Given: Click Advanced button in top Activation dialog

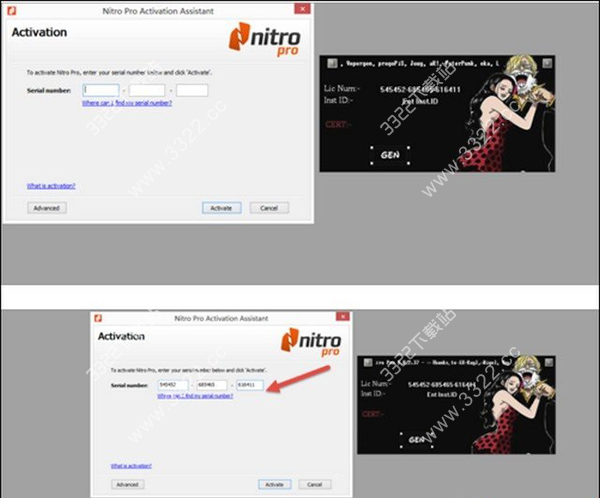Looking at the screenshot, I should [x=47, y=208].
